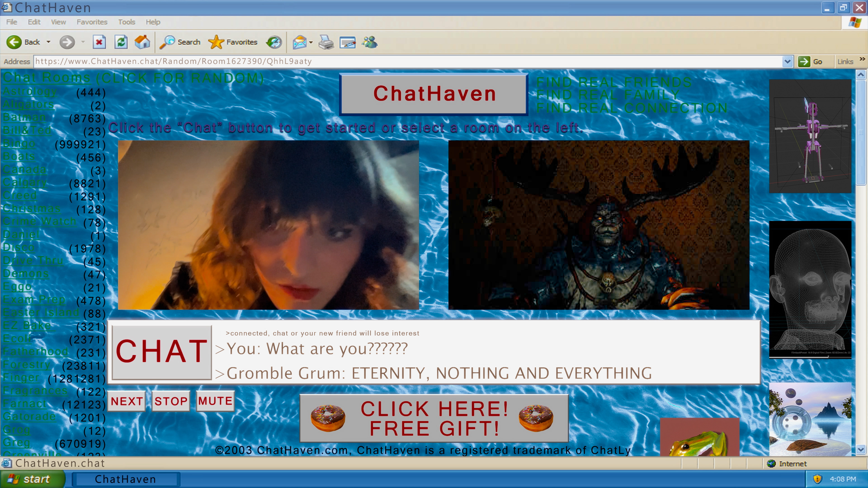
Task: Open the Help menu
Action: pos(153,22)
